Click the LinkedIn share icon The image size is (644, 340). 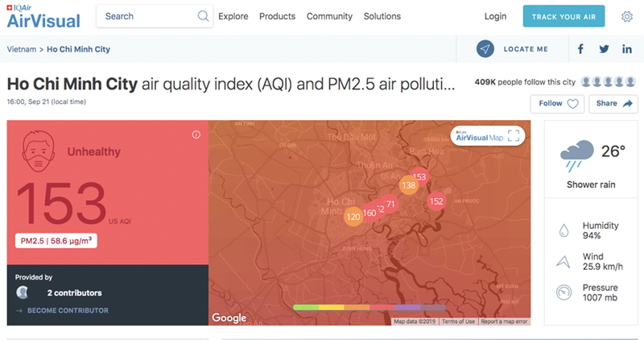(627, 49)
